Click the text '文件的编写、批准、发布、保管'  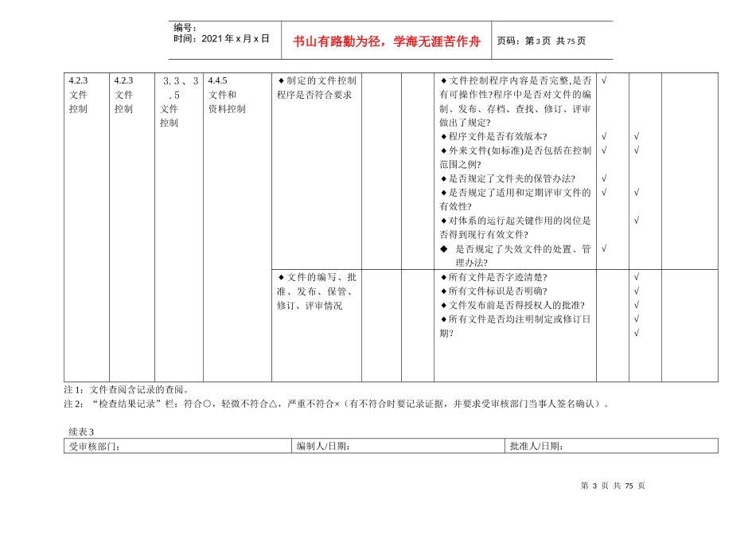316,285
